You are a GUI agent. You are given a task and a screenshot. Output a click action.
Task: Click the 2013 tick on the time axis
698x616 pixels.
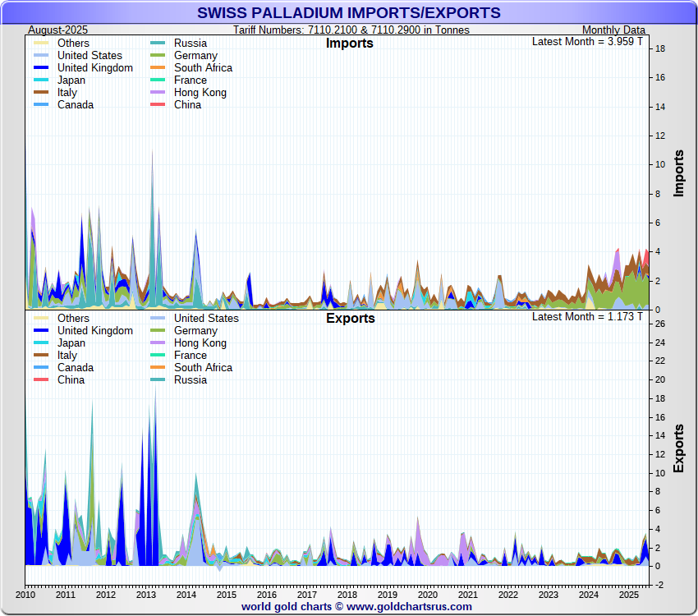(145, 594)
